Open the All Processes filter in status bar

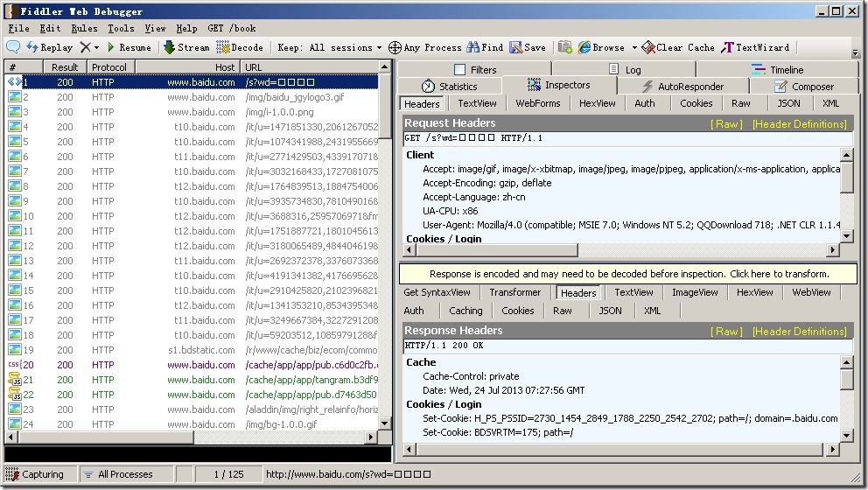click(x=125, y=474)
